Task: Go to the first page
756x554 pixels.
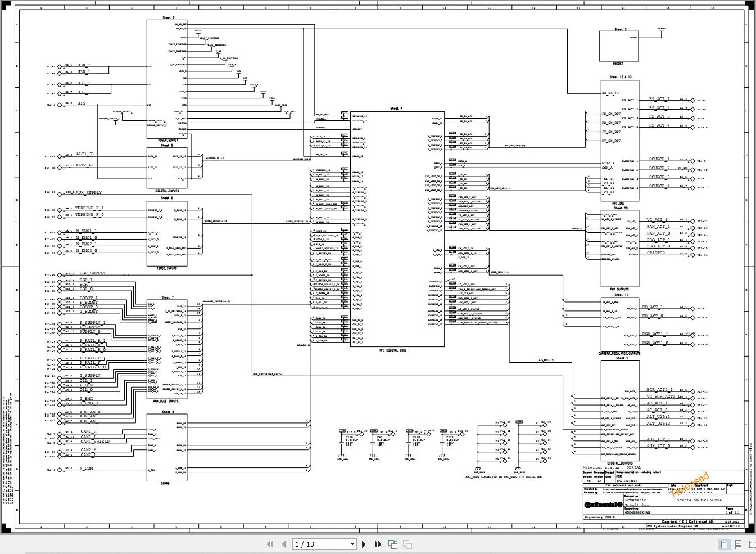Action: (270, 544)
